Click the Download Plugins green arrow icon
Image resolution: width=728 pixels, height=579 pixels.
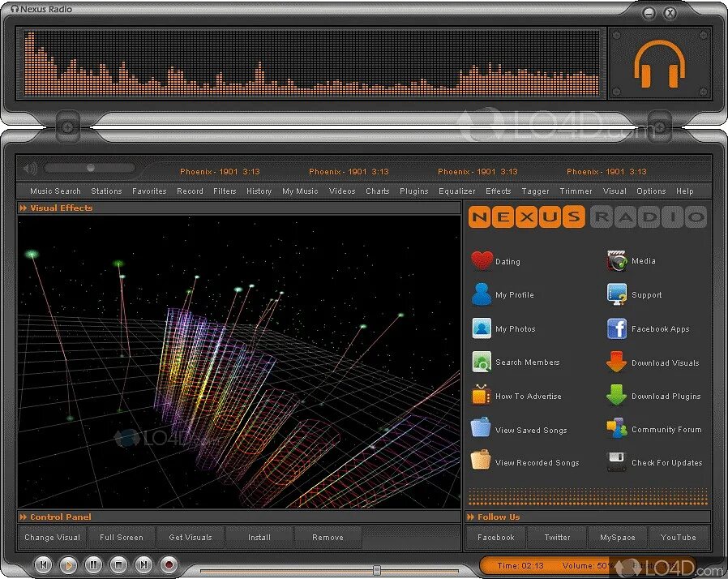click(617, 395)
